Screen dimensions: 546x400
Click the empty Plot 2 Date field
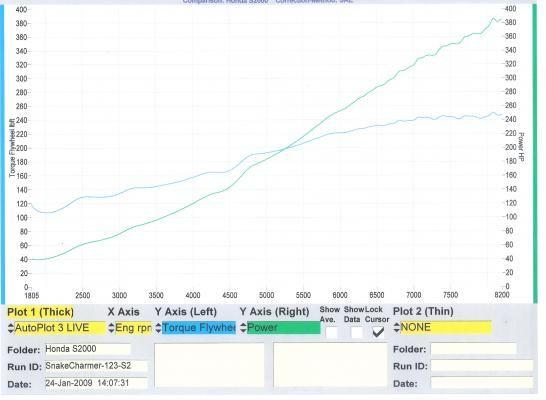click(x=482, y=383)
